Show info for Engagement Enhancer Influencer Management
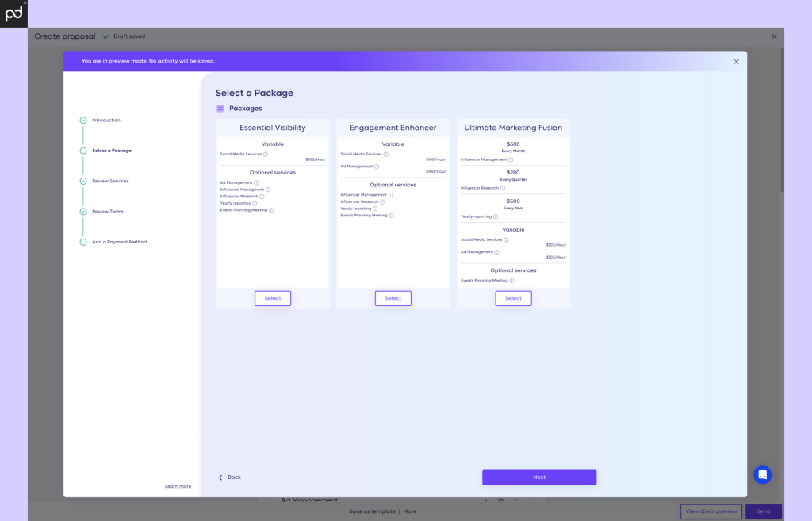This screenshot has height=521, width=812. [x=391, y=195]
